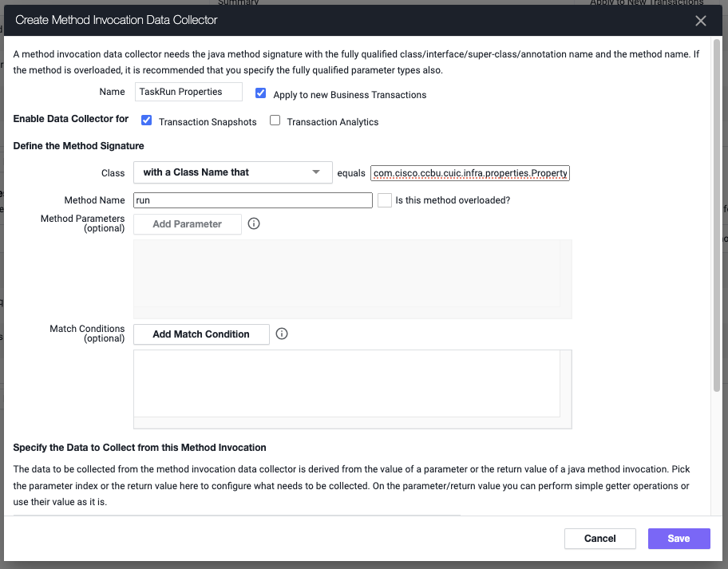Enable the Transaction Analytics checkbox

click(275, 121)
